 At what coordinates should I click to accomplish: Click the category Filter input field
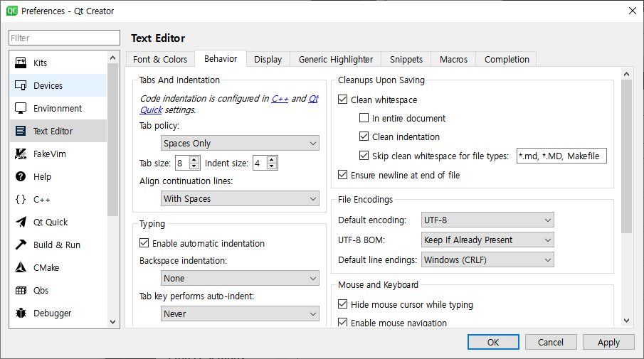pos(65,38)
